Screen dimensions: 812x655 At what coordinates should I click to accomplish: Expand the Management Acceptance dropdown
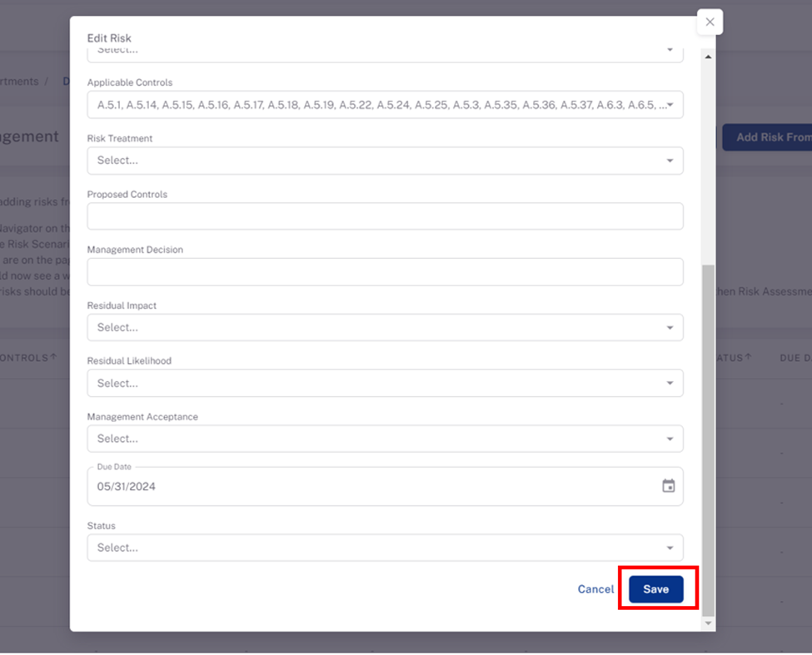(385, 439)
